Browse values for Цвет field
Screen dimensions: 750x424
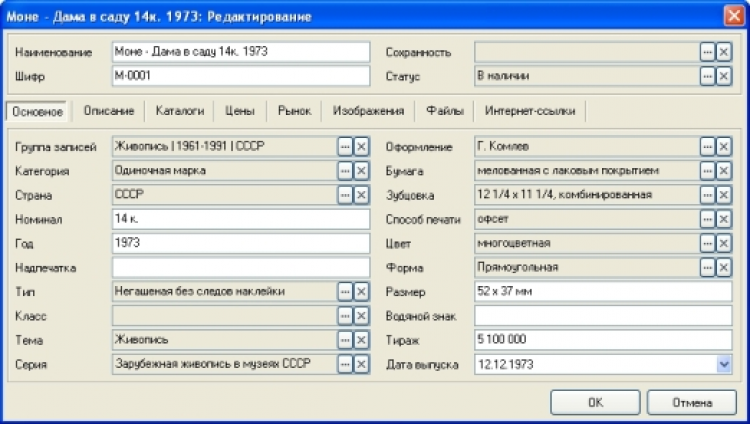click(x=707, y=243)
